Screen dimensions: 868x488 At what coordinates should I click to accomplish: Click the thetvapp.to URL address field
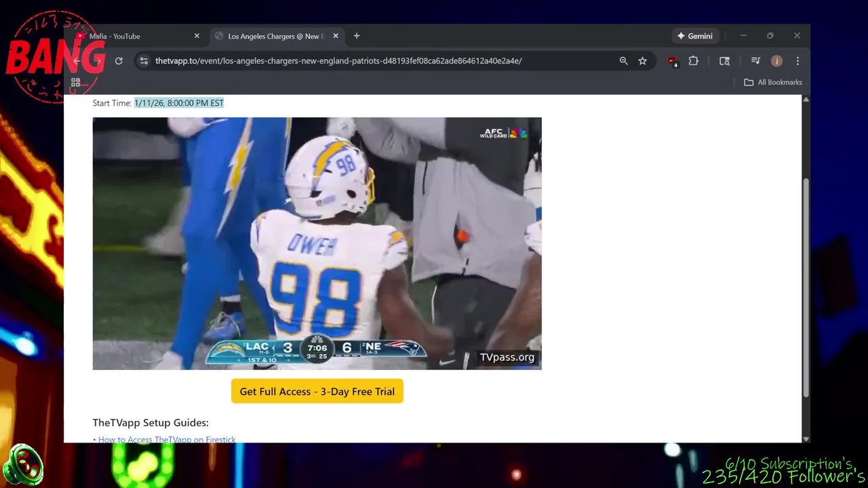tap(338, 61)
